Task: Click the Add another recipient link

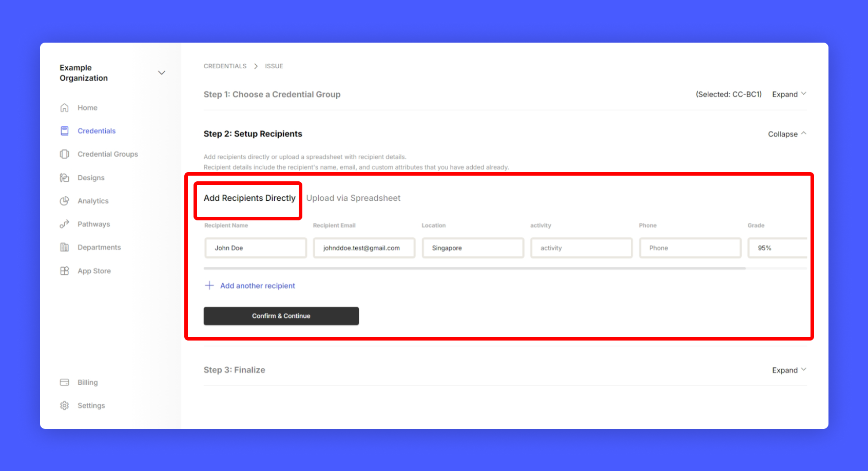Action: [257, 286]
